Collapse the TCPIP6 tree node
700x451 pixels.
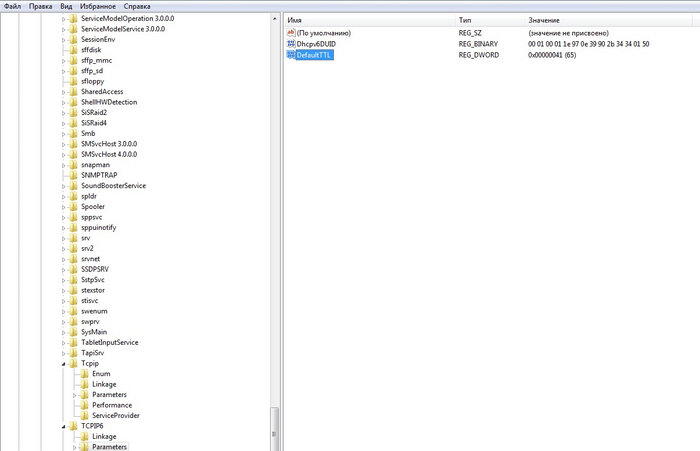pos(63,426)
